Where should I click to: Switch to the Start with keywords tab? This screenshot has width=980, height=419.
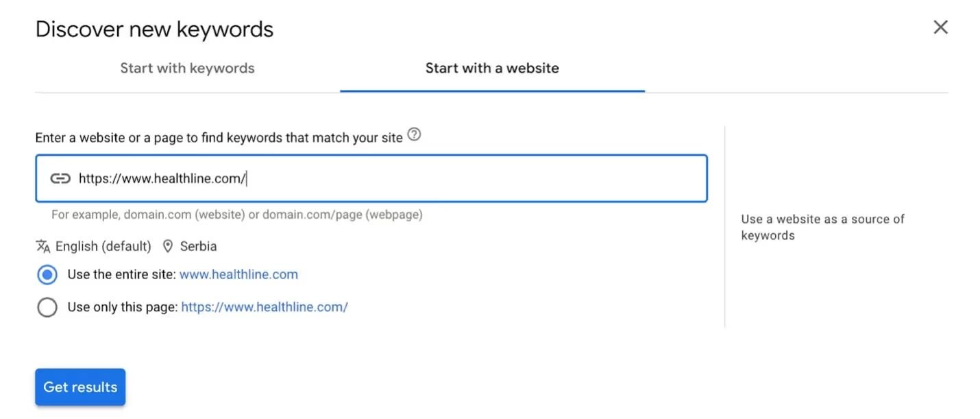point(187,68)
